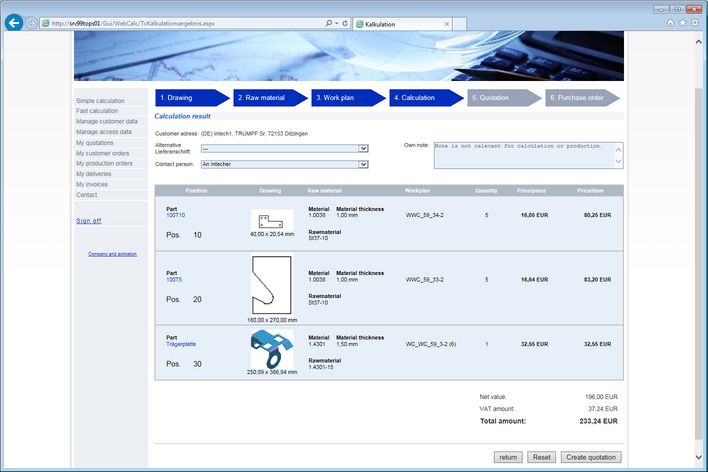Viewport: 708px width, 472px height.
Task: Click the blue 3D Trägerplatte drawing thumbnail
Action: pyautogui.click(x=272, y=350)
